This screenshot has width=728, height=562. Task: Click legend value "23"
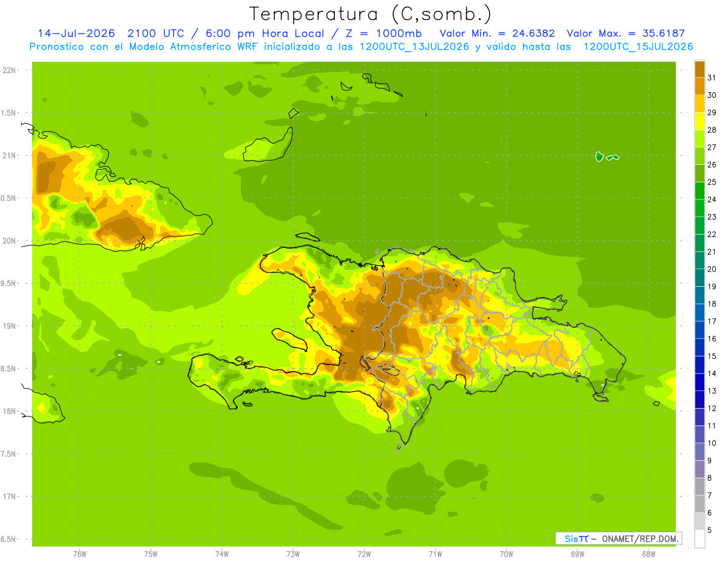[x=713, y=217]
